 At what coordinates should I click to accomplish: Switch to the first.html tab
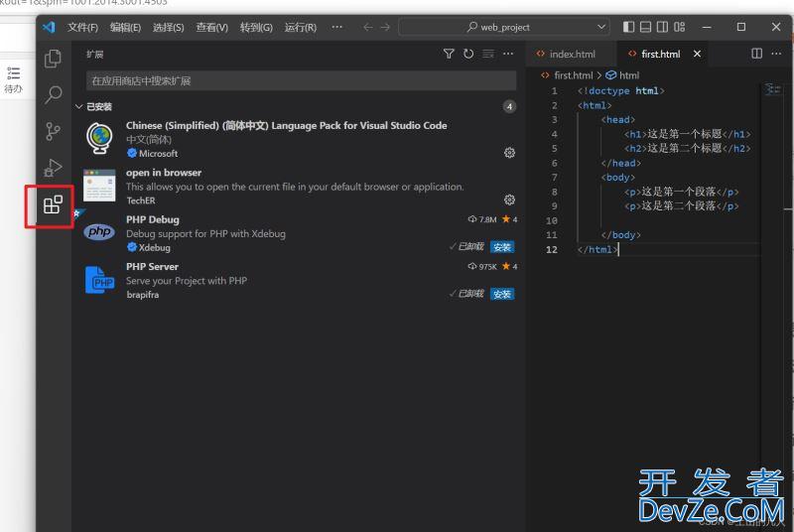pyautogui.click(x=660, y=54)
